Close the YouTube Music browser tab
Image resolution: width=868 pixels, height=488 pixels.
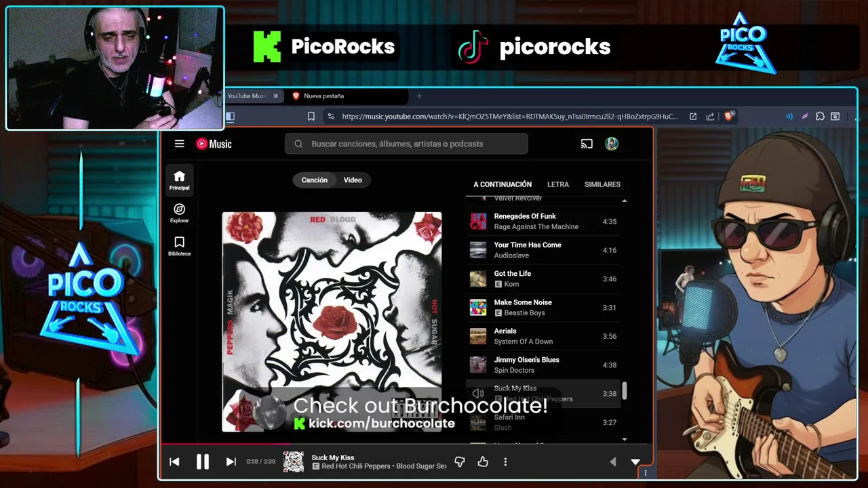(x=275, y=96)
